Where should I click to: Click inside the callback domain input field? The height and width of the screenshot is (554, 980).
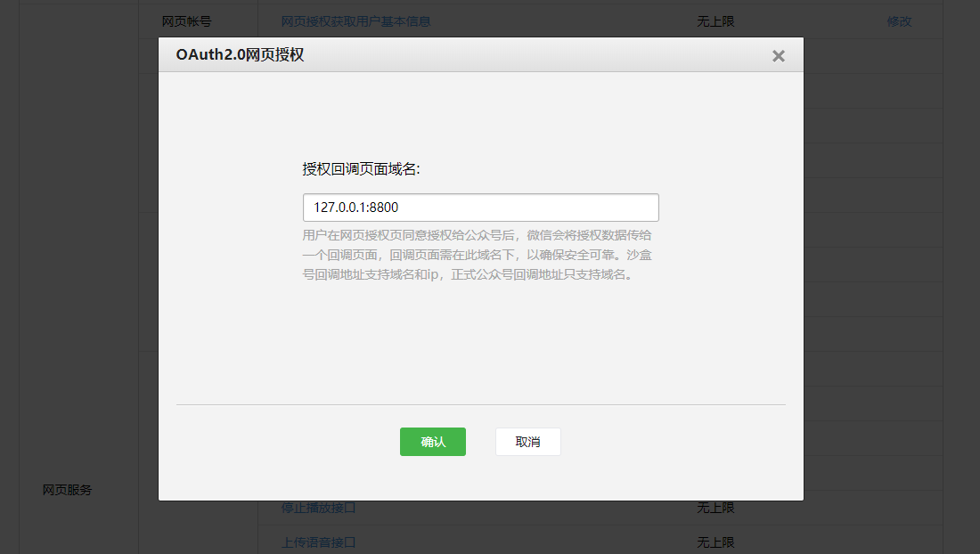point(481,207)
